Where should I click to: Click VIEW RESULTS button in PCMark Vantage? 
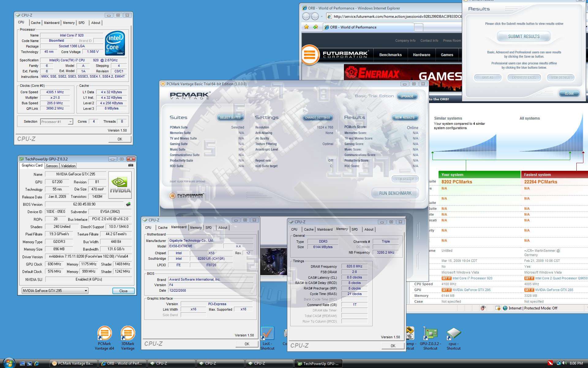pyautogui.click(x=405, y=117)
